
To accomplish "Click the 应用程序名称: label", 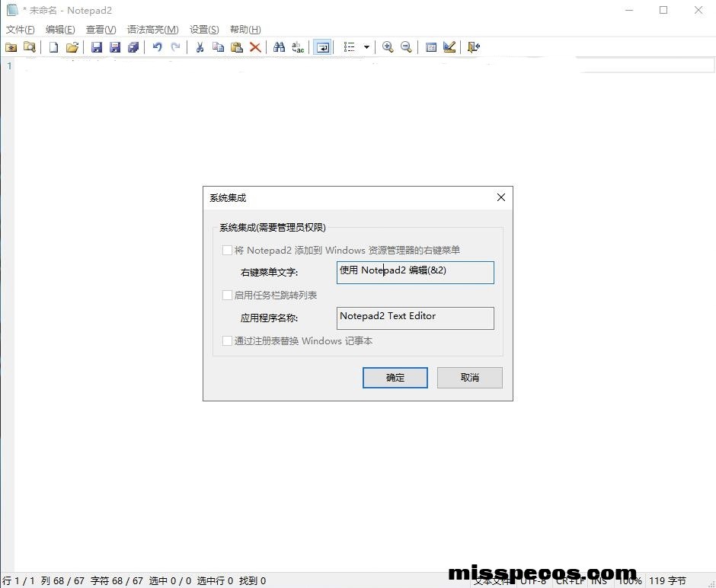I will coord(269,318).
